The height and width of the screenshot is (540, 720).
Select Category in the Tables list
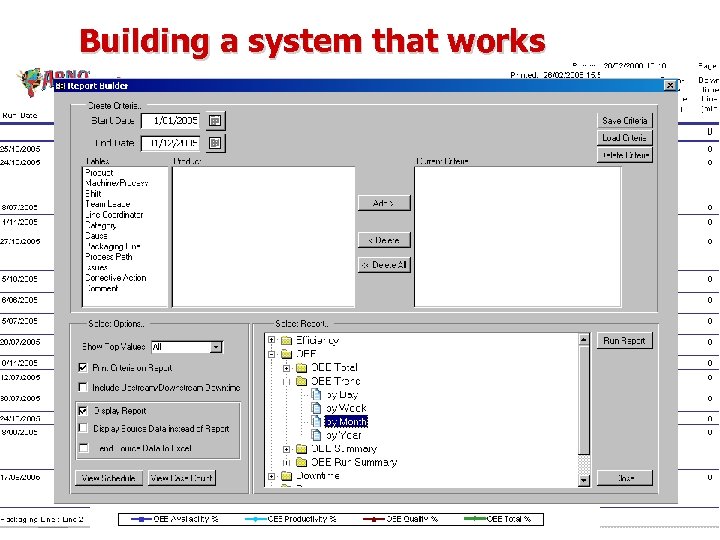pyautogui.click(x=101, y=225)
